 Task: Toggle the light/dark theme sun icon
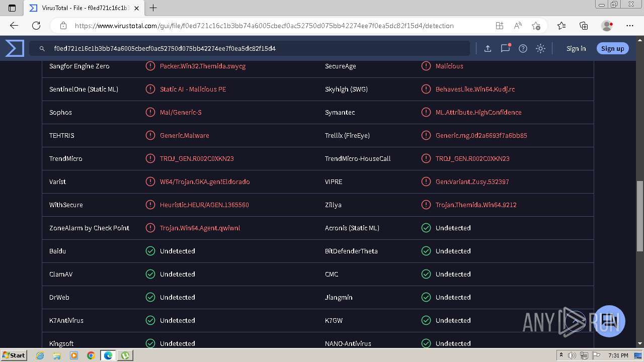tap(540, 48)
